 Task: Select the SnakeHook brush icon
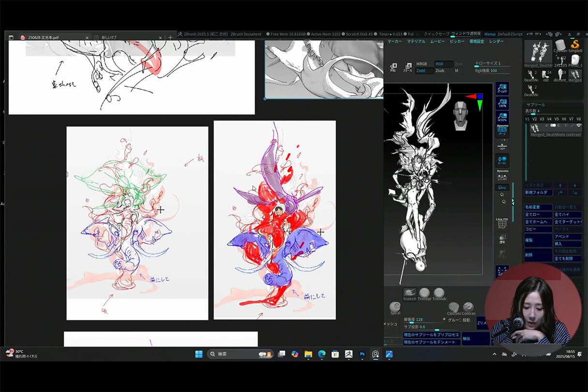409,293
